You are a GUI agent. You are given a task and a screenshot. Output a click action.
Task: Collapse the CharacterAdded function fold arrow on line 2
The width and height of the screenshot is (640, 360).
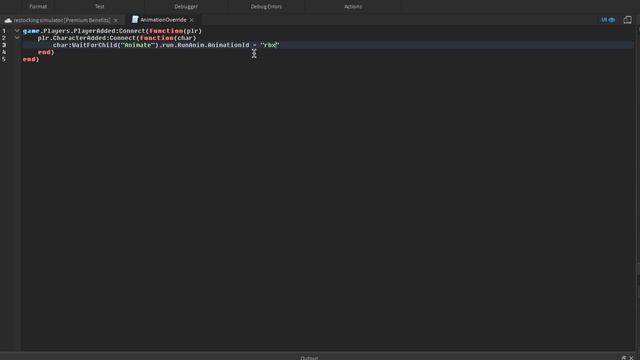point(17,38)
